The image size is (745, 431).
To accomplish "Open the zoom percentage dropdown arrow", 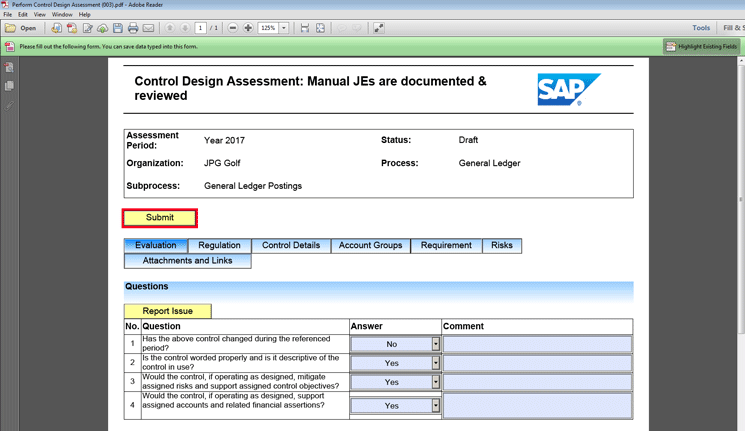I will (x=284, y=28).
